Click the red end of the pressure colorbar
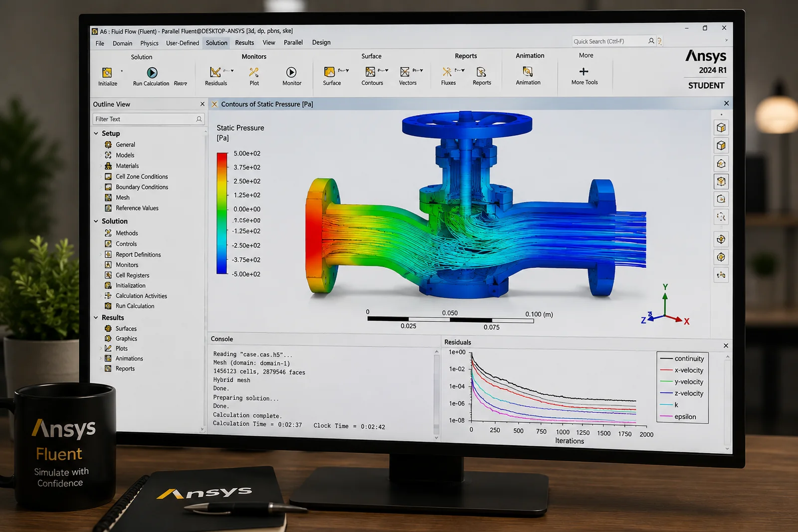 tap(222, 158)
